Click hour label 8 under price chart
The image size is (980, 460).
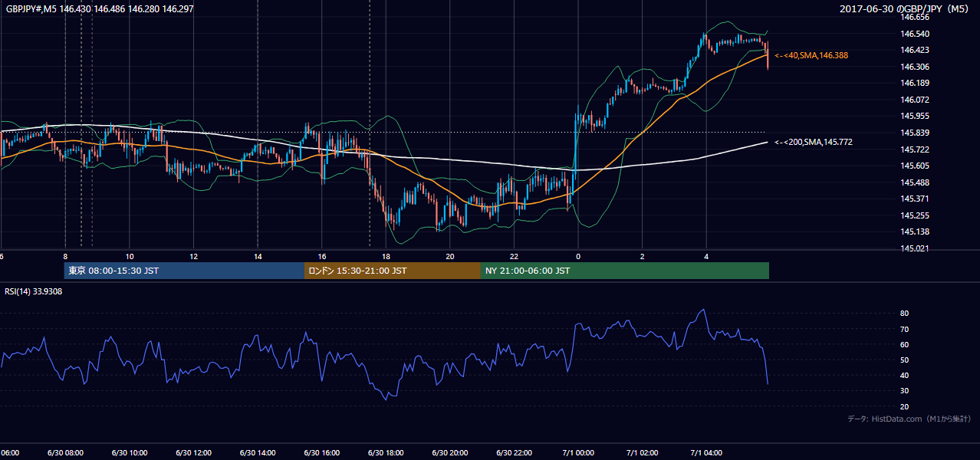tap(65, 256)
